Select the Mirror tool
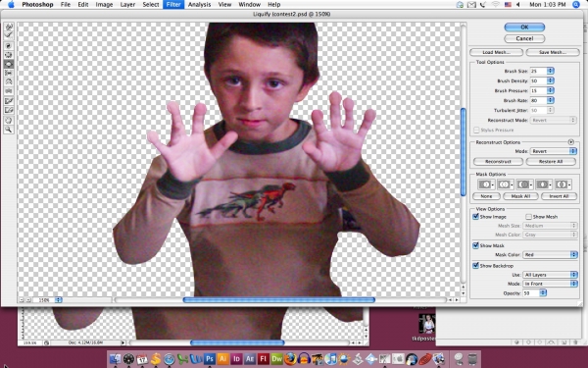588x368 pixels. coord(9,82)
